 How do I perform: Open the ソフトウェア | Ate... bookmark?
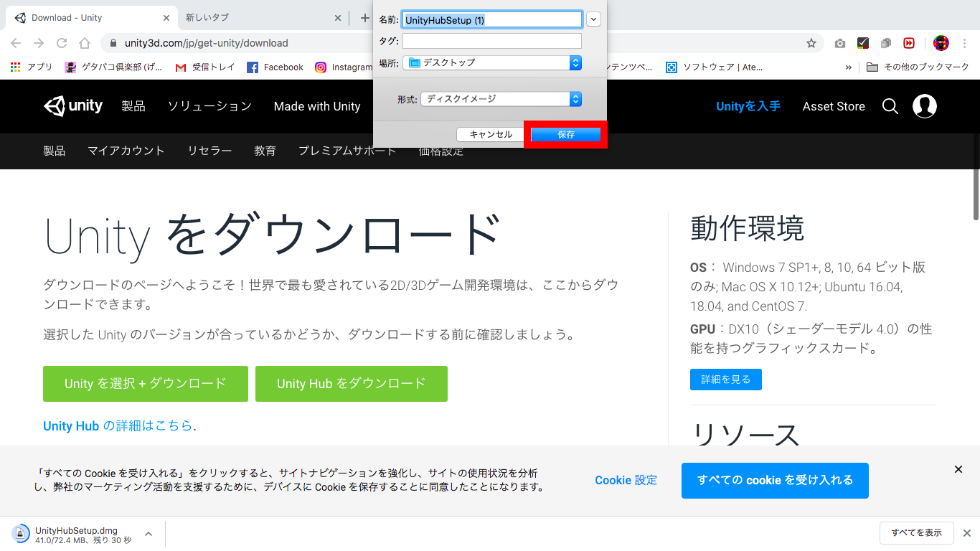(x=714, y=67)
